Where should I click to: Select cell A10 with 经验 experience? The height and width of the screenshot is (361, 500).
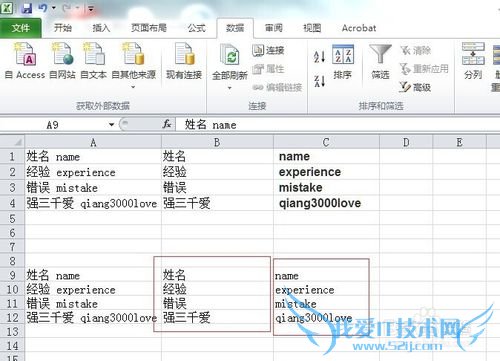tap(93, 290)
